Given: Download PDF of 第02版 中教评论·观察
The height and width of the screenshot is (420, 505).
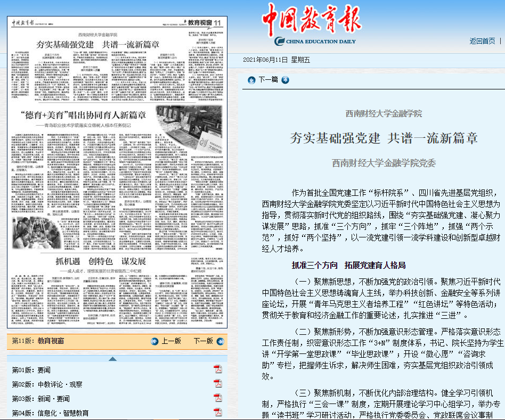Looking at the screenshot, I should pyautogui.click(x=218, y=384).
